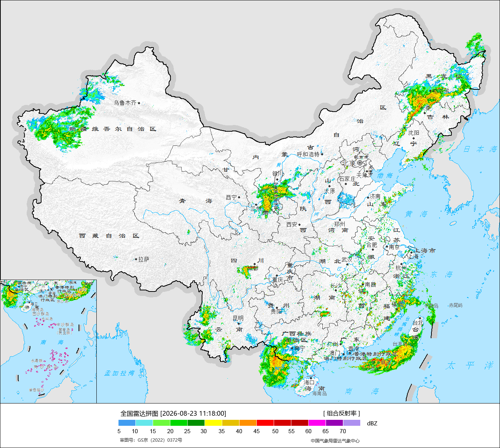This screenshot has width=500, height=448.
Task: Click the 中国气象局雷达气象中心 credit text
Action: pyautogui.click(x=335, y=441)
